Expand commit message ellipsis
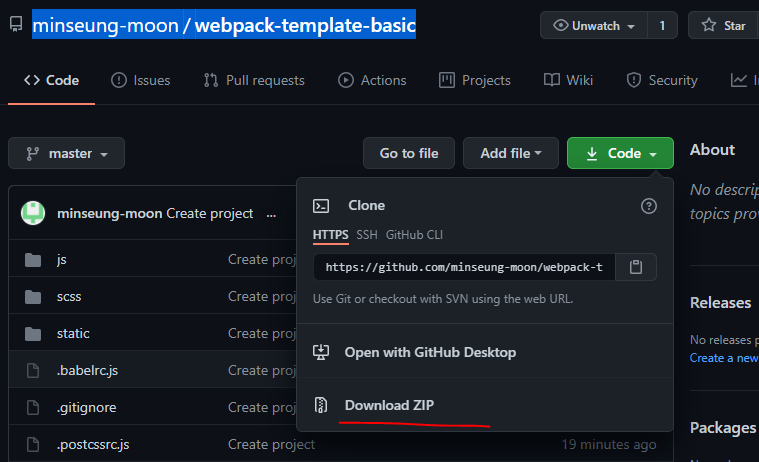Viewport: 759px width, 462px height. [271, 214]
